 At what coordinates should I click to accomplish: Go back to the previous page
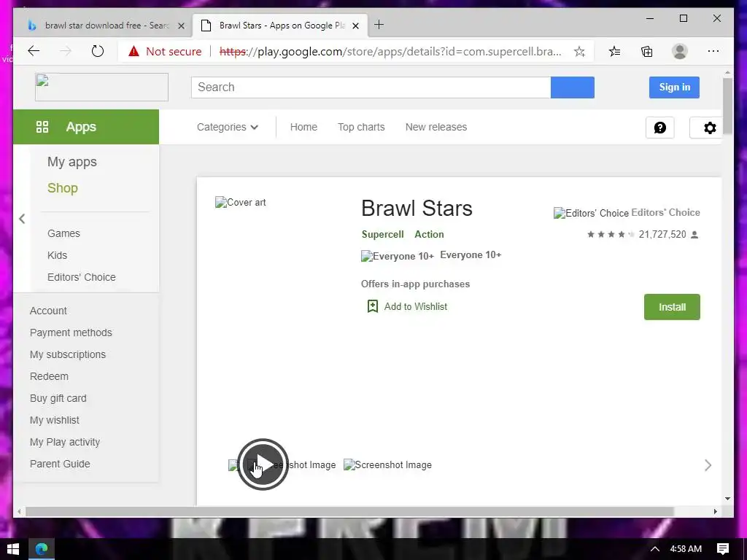[34, 51]
